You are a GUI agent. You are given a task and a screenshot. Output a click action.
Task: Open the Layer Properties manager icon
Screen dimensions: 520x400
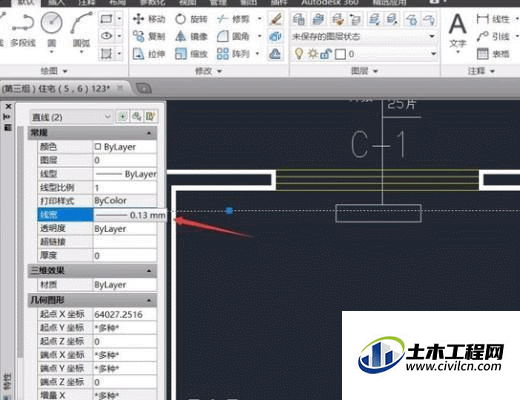[x=299, y=19]
